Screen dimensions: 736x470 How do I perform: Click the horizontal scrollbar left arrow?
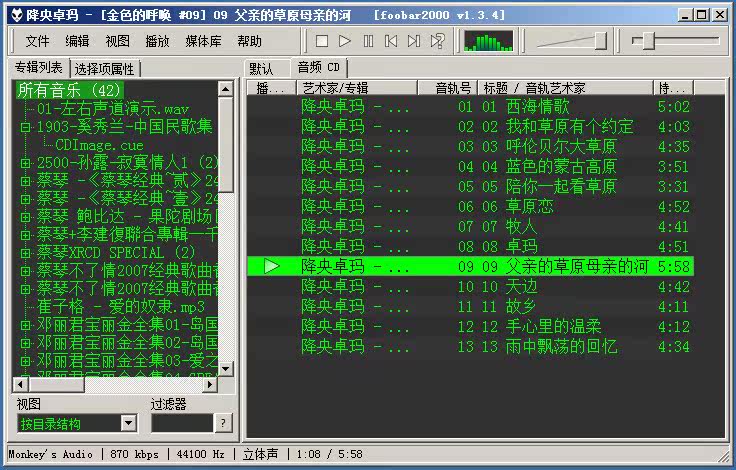[x=20, y=385]
